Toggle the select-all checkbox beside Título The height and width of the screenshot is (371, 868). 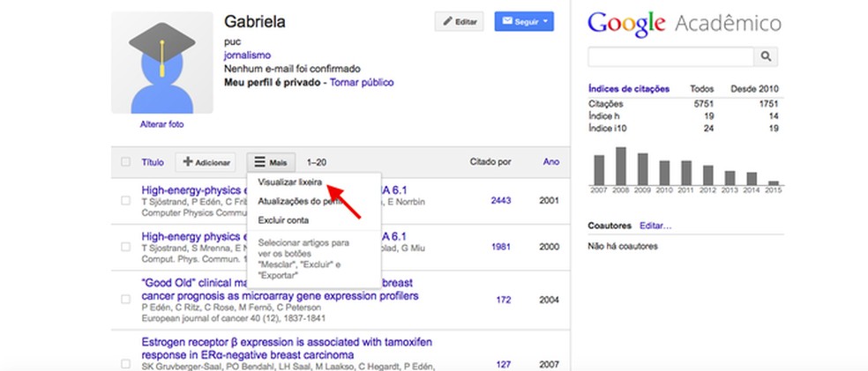(125, 162)
